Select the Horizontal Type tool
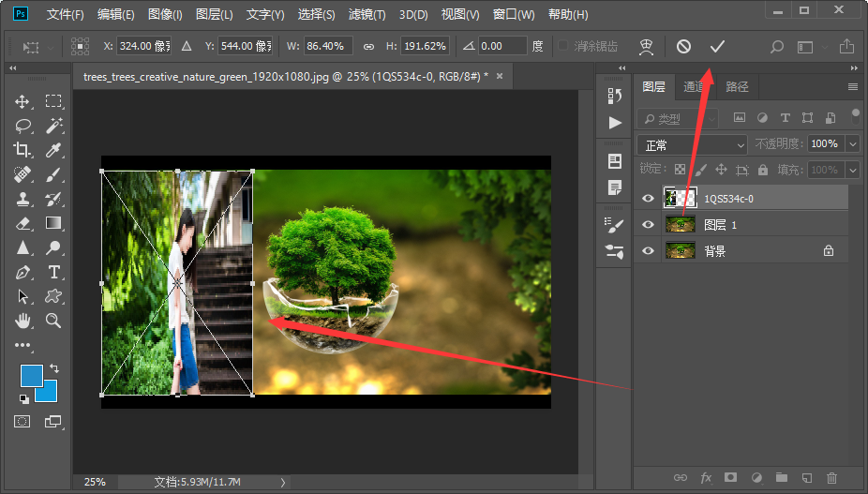868x494 pixels. pos(54,272)
